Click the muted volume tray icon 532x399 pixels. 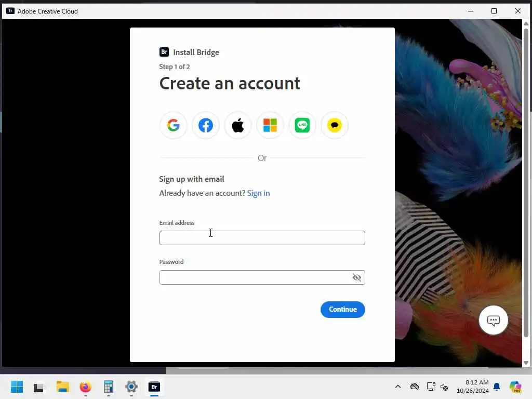444,387
